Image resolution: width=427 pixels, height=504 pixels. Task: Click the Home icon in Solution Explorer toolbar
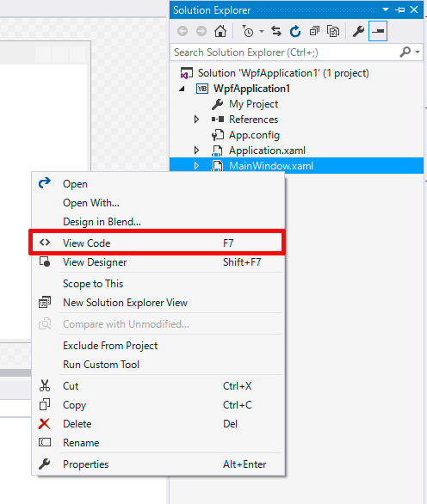(x=220, y=32)
